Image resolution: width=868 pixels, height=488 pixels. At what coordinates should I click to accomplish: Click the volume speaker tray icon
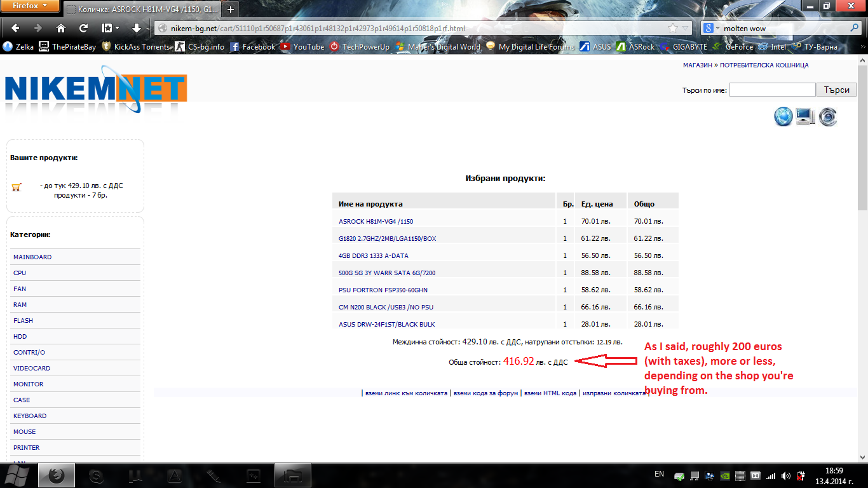click(785, 475)
